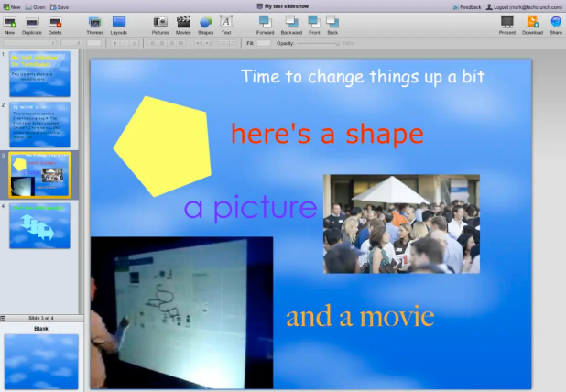This screenshot has width=566, height=392.
Task: Toggle bold formatting
Action: 115,43
